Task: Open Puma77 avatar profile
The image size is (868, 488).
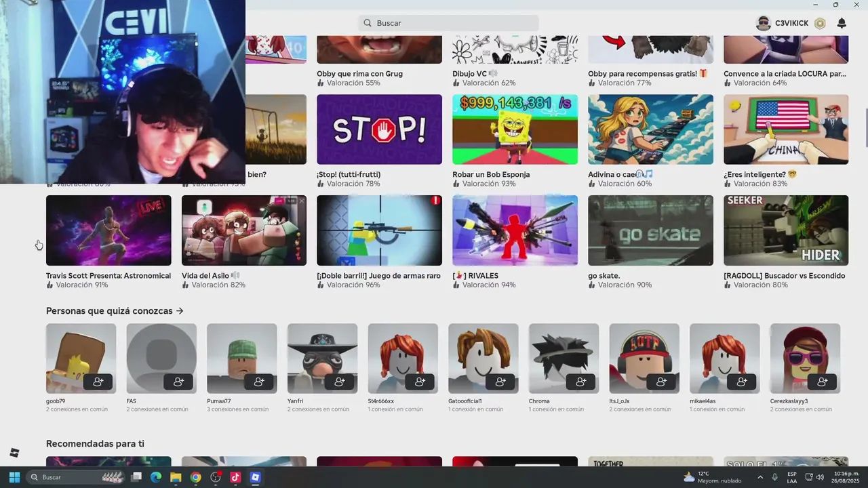Action: pyautogui.click(x=242, y=358)
